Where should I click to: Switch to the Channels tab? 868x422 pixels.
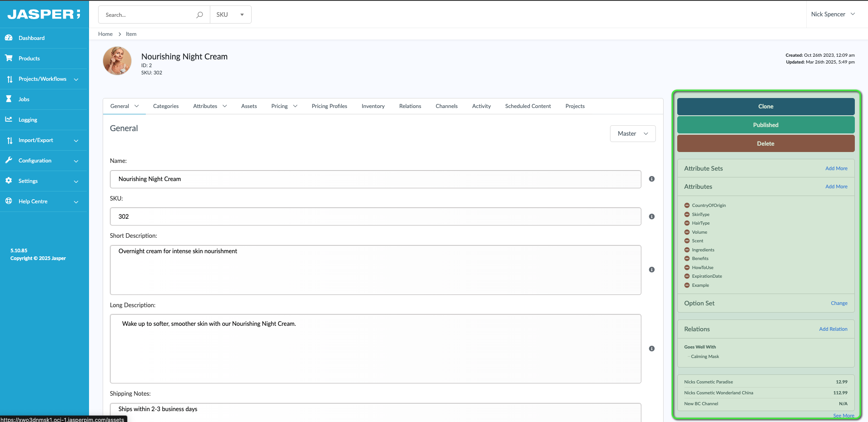[x=446, y=106]
